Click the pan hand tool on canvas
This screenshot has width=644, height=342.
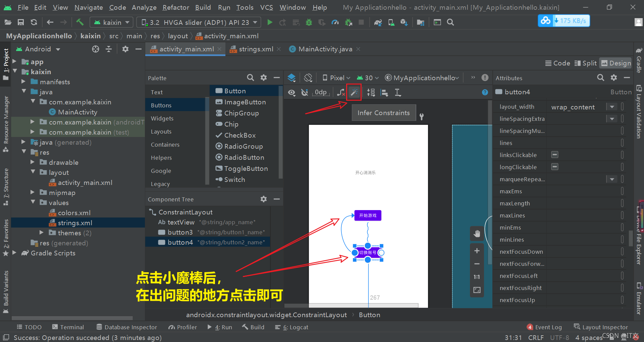(x=477, y=234)
